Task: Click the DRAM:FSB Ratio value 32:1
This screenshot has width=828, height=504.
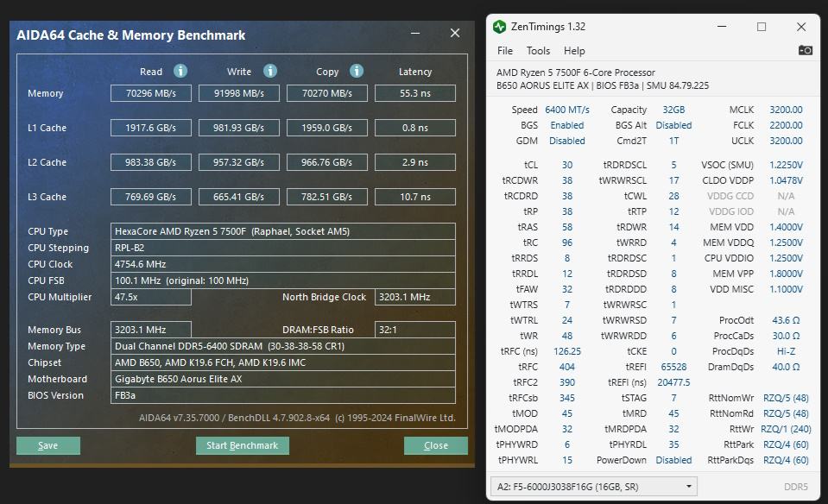Action: tap(415, 330)
